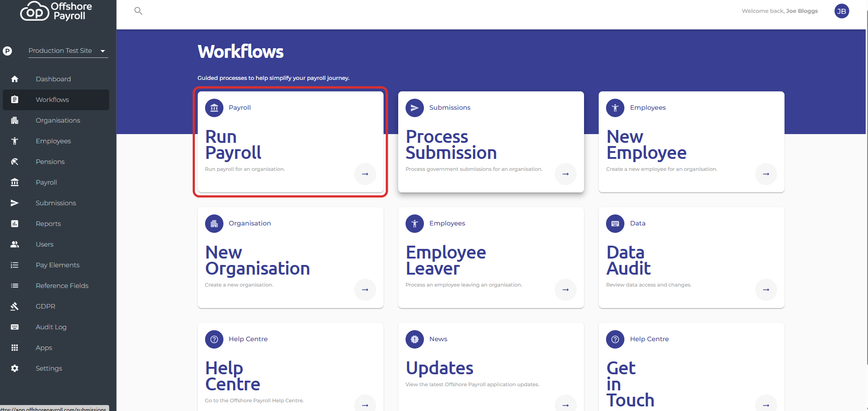Screen dimensions: 868x411
Task: Click the Reports chart icon in sidebar
Action: pyautogui.click(x=15, y=224)
